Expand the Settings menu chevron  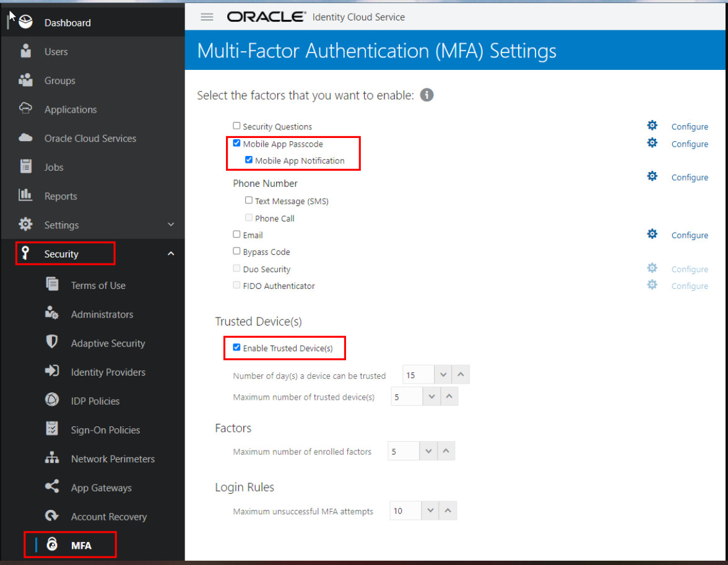[171, 224]
